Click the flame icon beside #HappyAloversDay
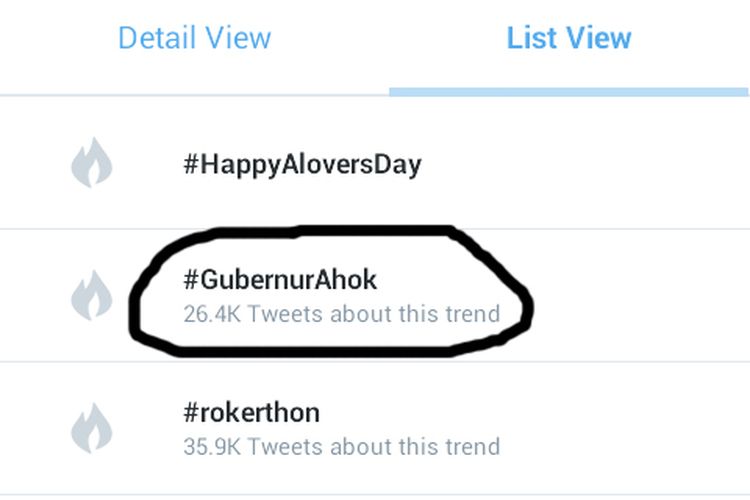The image size is (750, 500). [92, 163]
